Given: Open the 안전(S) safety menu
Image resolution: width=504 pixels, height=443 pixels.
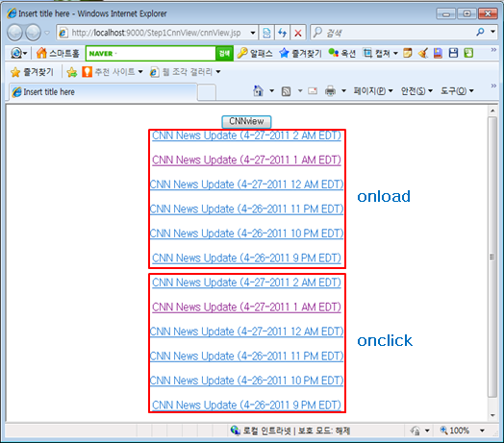Looking at the screenshot, I should point(416,91).
